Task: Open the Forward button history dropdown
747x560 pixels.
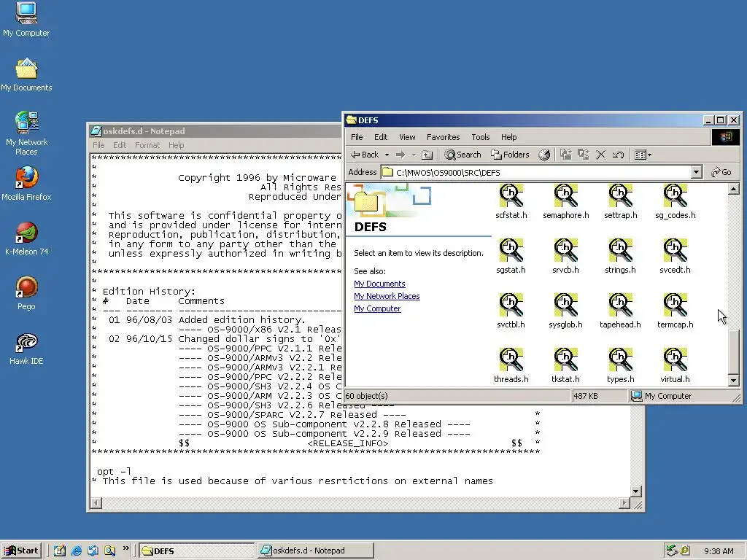Action: [x=414, y=155]
